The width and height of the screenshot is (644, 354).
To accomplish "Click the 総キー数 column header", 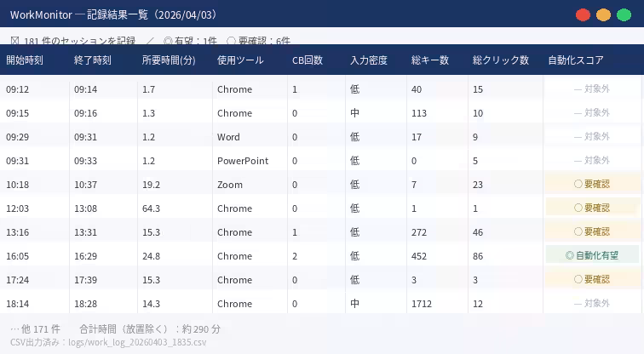I will pyautogui.click(x=430, y=60).
